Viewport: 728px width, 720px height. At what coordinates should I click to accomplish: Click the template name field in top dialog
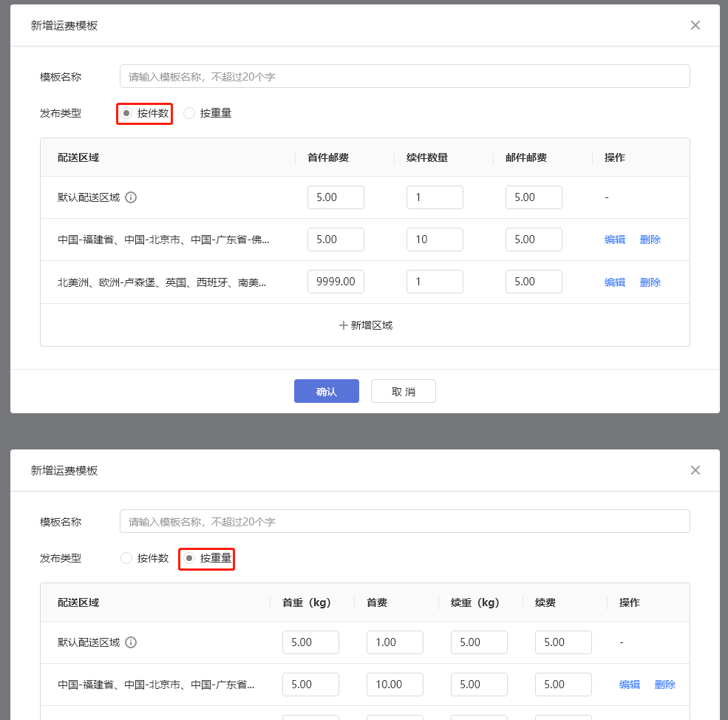tap(404, 76)
